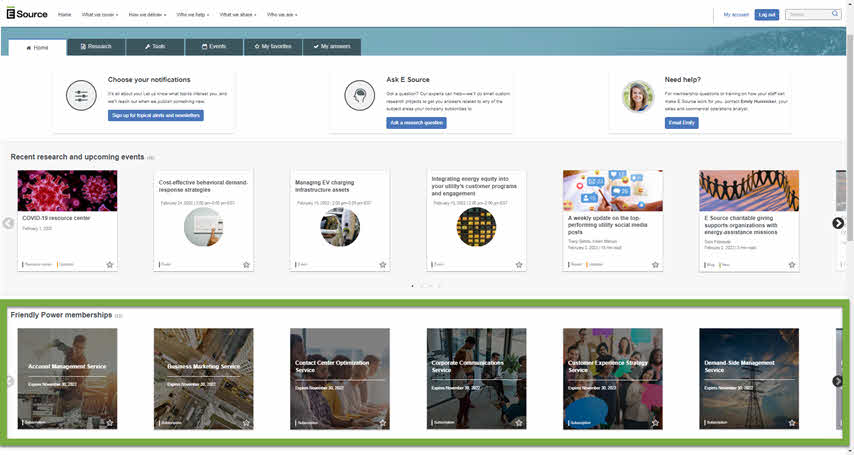Open the COVID-19 resource center title link
Screen dimensions: 854x455
57,218
